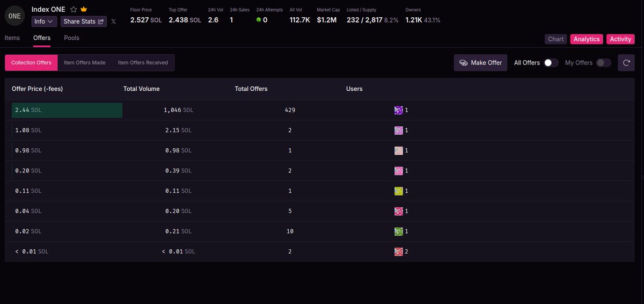Click the 2.44 SOL offer price cell
The height and width of the screenshot is (304, 644).
[67, 110]
